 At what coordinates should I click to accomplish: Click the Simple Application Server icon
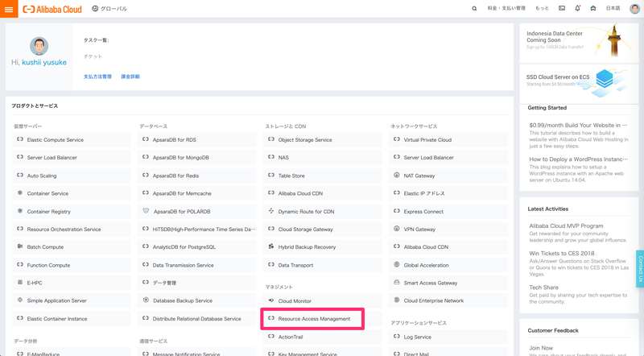click(19, 300)
